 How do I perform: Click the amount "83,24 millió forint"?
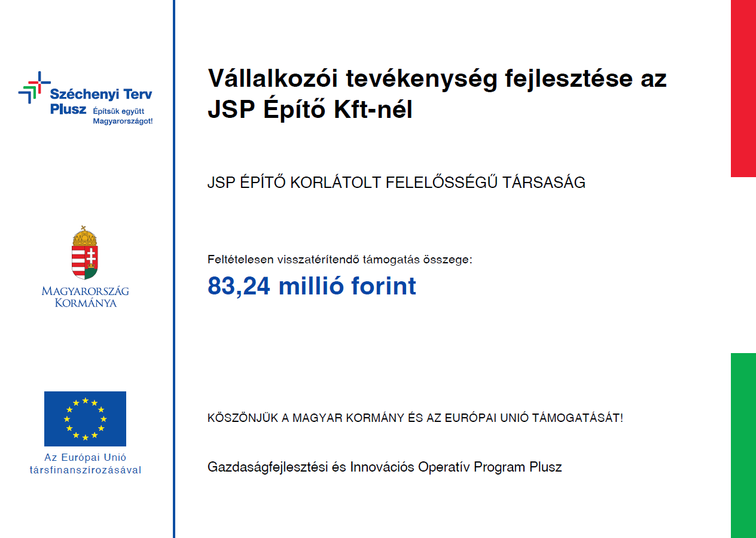(312, 285)
